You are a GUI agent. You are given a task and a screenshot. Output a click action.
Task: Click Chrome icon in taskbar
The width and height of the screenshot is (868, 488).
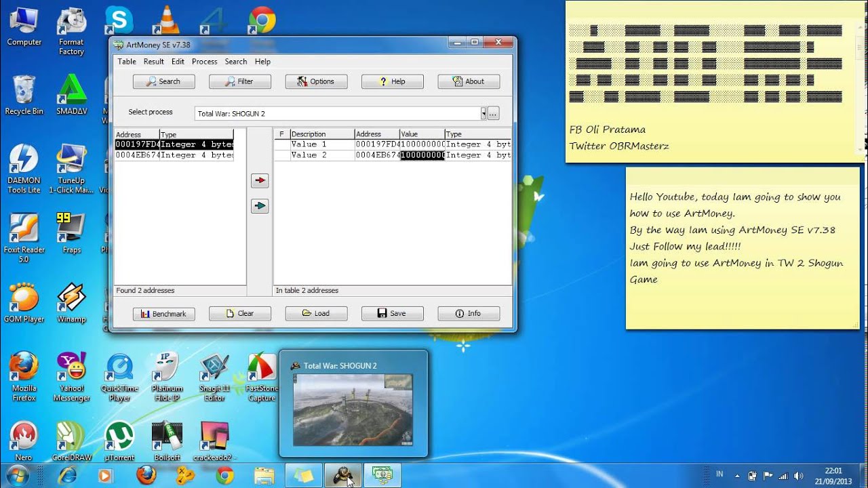(x=224, y=476)
